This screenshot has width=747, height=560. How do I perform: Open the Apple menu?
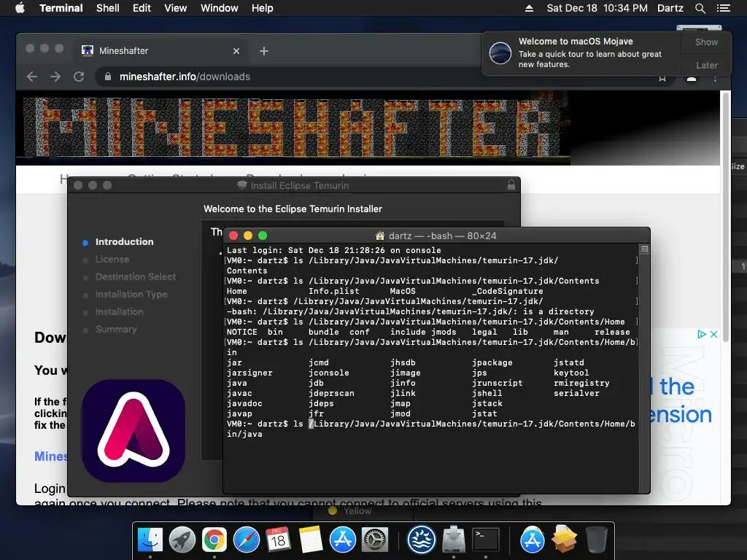click(x=20, y=8)
